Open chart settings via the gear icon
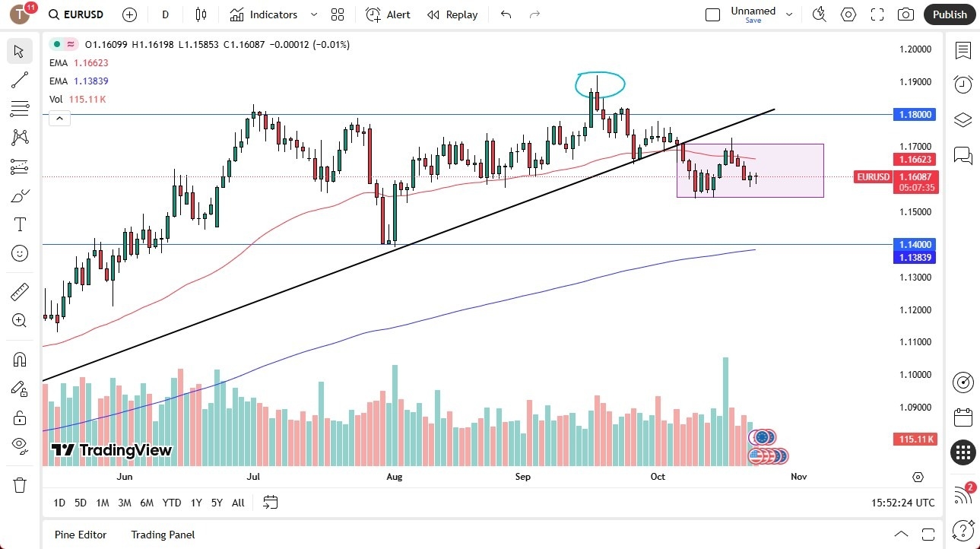 (x=848, y=14)
